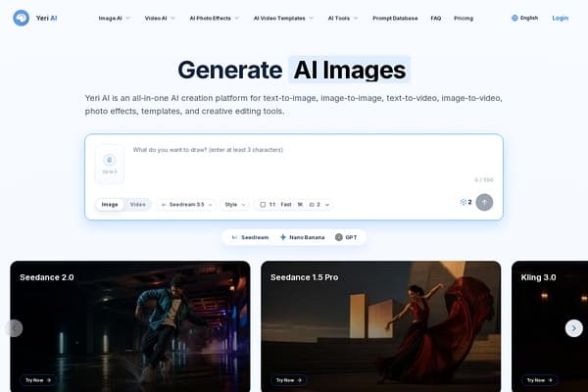The image size is (588, 392).
Task: Open the Pricing page
Action: [464, 18]
